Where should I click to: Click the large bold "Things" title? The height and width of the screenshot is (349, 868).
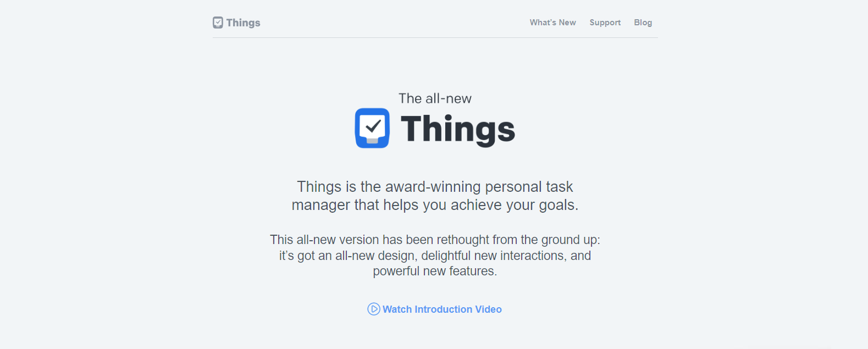point(458,130)
